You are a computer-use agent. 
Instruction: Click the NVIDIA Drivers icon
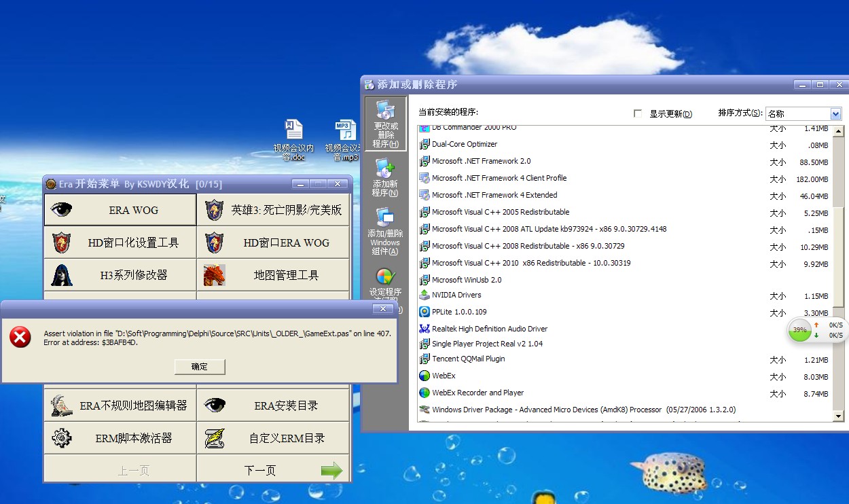click(x=424, y=295)
